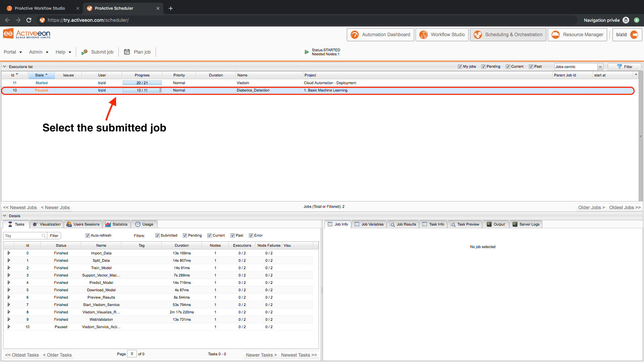644x362 pixels.
Task: Click the Statistics chart icon
Action: [x=108, y=224]
